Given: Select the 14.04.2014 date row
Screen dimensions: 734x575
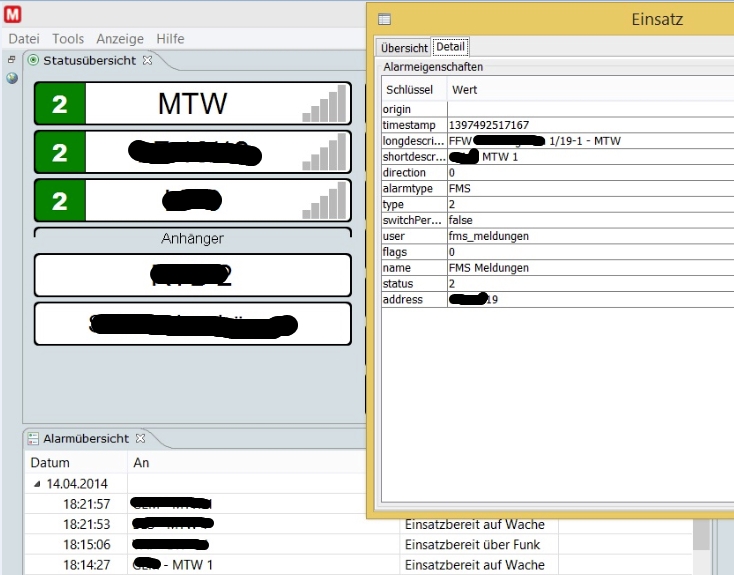Looking at the screenshot, I should 195,484.
